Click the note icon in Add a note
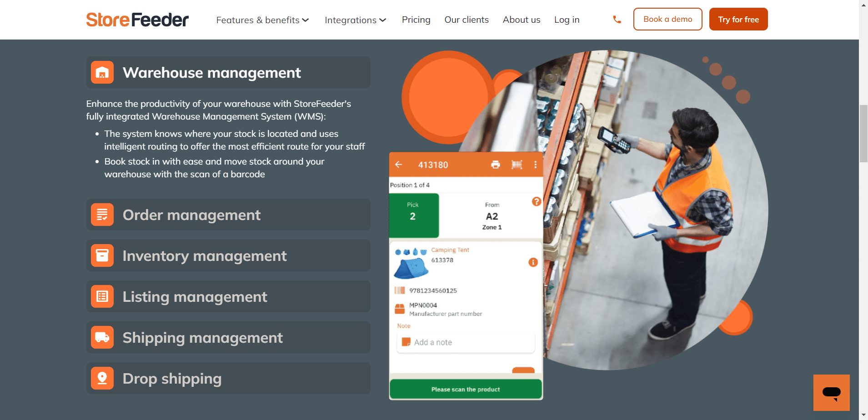Screen dimensions: 868x420 [406, 342]
